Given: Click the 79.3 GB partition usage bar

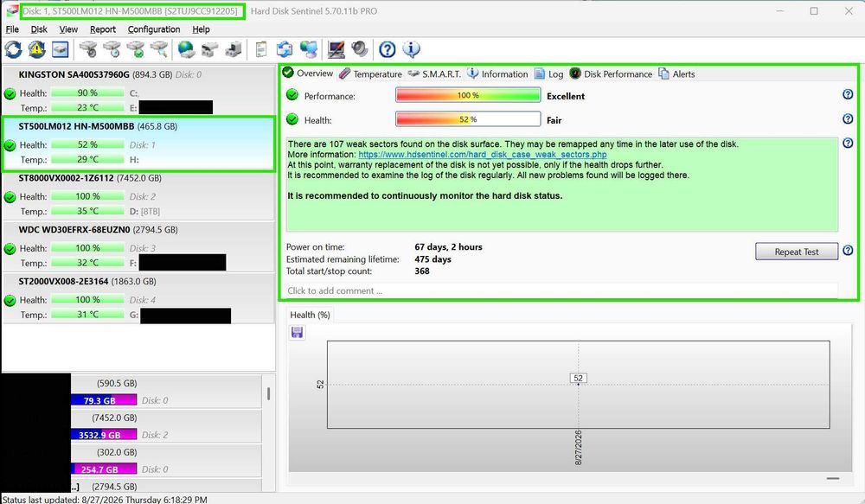Looking at the screenshot, I should (x=104, y=400).
